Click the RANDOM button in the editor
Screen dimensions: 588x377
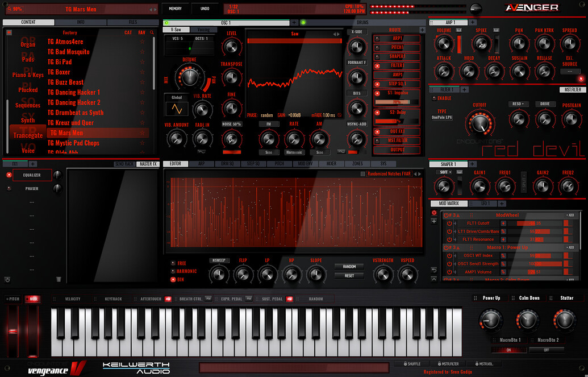pos(349,266)
